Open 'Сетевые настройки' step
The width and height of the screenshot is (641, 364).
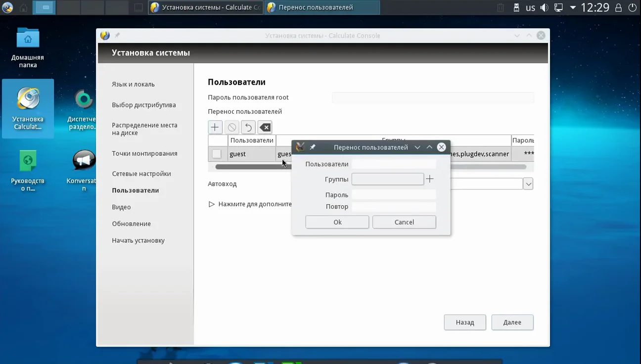(x=141, y=174)
